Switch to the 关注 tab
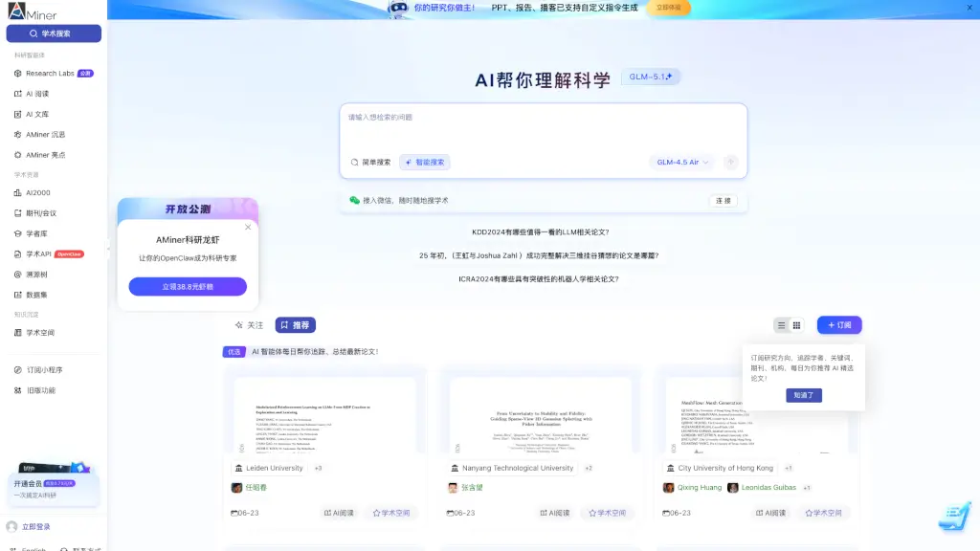 tap(249, 325)
